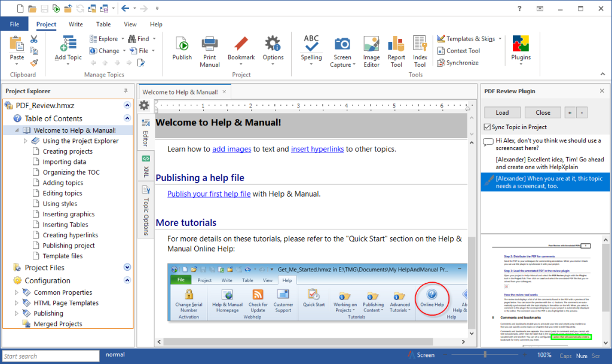Open the Table menu
The height and width of the screenshot is (364, 612).
[103, 24]
